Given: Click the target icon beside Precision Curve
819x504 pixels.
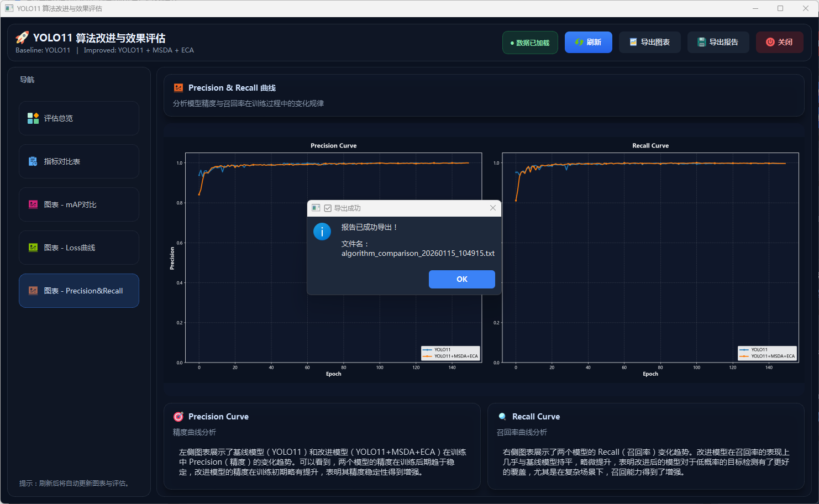Looking at the screenshot, I should [x=179, y=417].
